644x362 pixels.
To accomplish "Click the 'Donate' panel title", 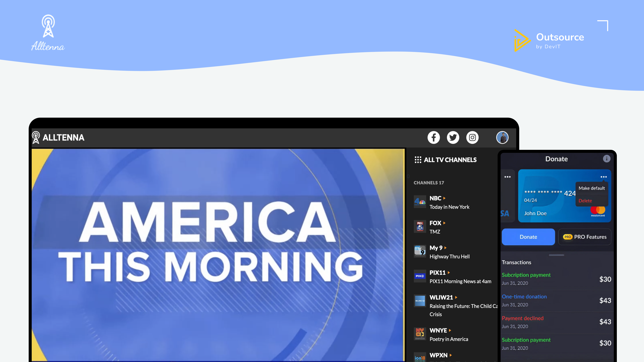I will click(556, 159).
